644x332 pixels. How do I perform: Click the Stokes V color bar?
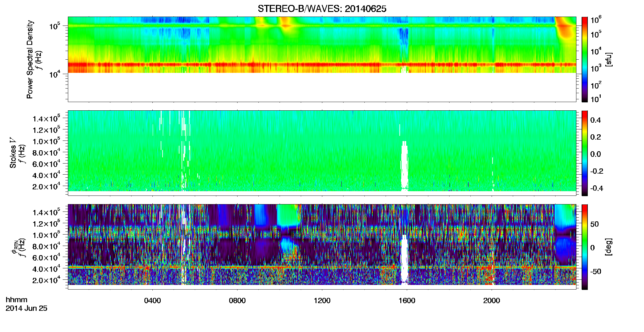click(585, 153)
